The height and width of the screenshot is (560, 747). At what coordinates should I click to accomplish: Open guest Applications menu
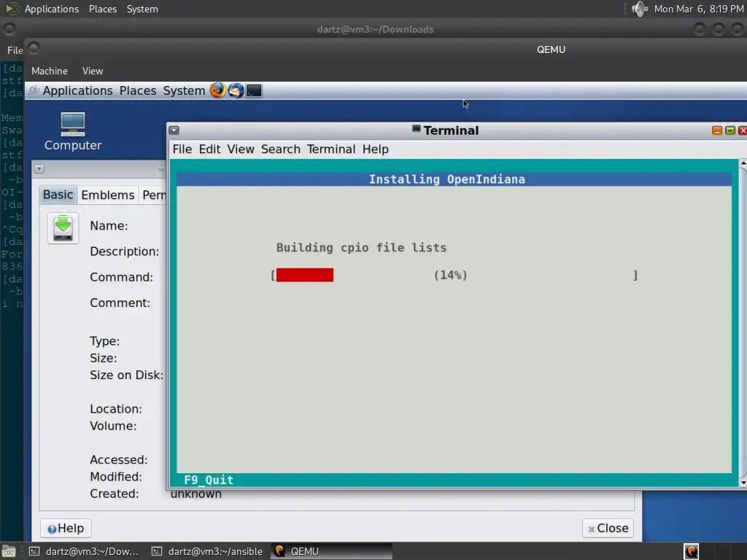click(x=77, y=90)
